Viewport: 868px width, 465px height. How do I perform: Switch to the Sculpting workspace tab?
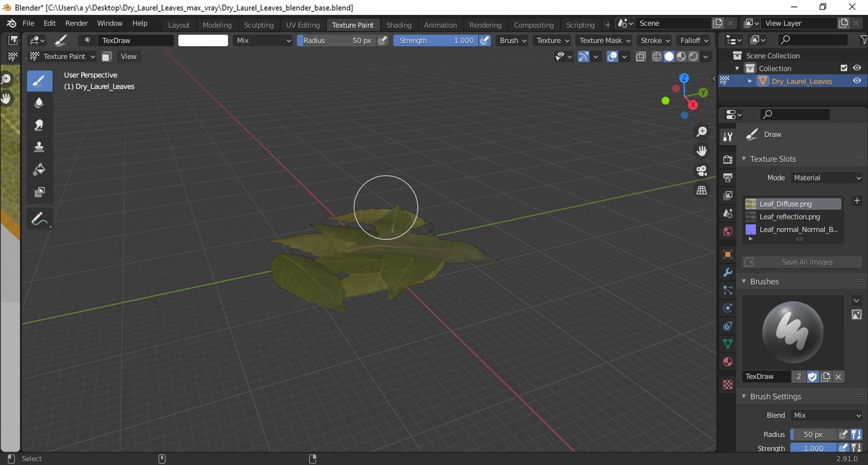pos(259,25)
